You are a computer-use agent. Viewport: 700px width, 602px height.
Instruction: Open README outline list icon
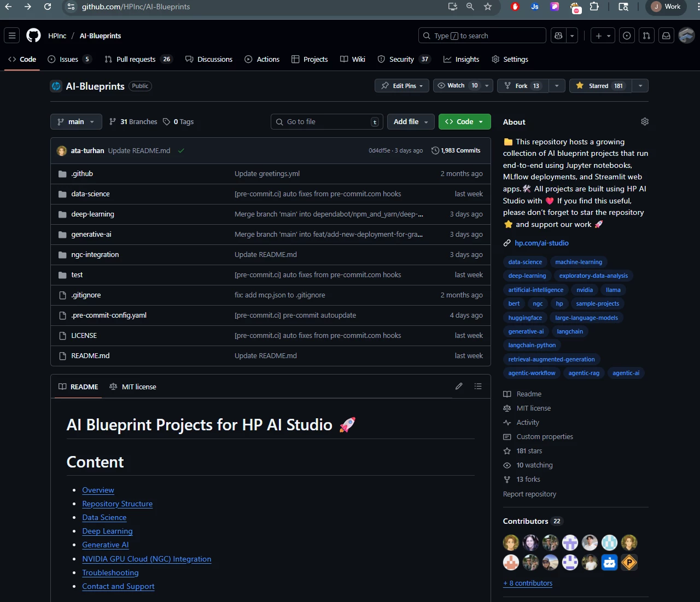pos(478,386)
